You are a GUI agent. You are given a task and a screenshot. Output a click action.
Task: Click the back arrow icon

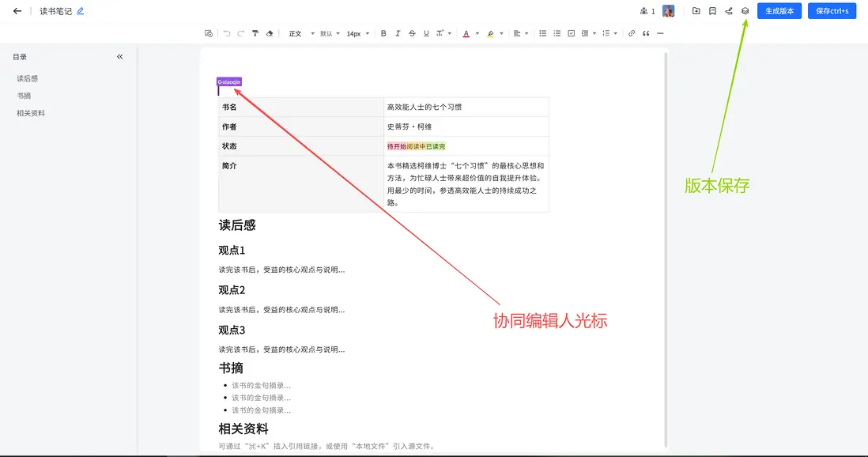click(x=17, y=11)
